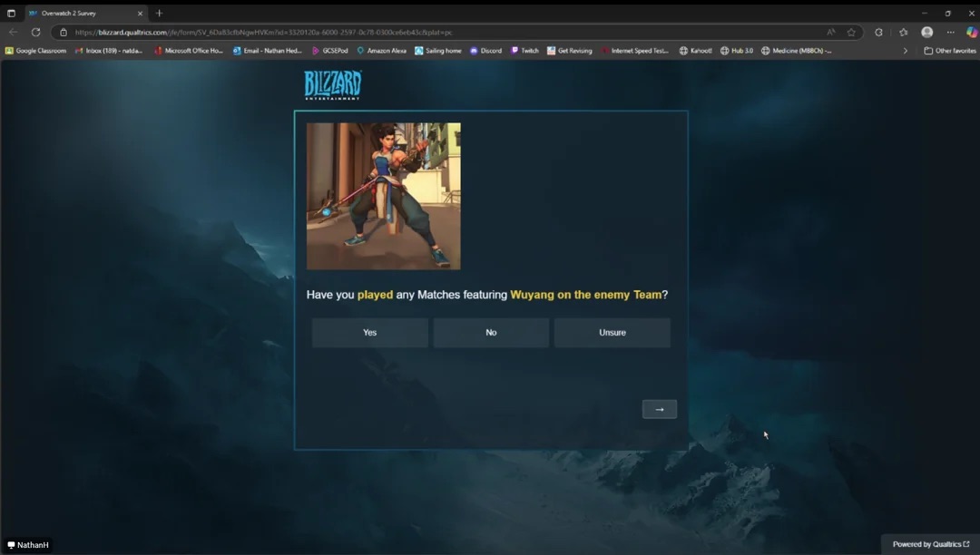Open the read aloud icon in address bar
The height and width of the screenshot is (555, 980).
click(830, 33)
